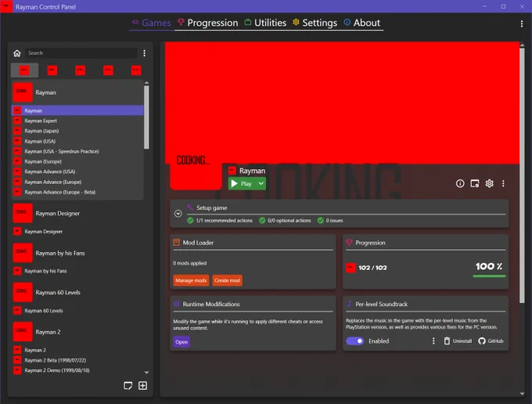Click the Uninstall text label
The image size is (532, 404).
pyautogui.click(x=462, y=341)
